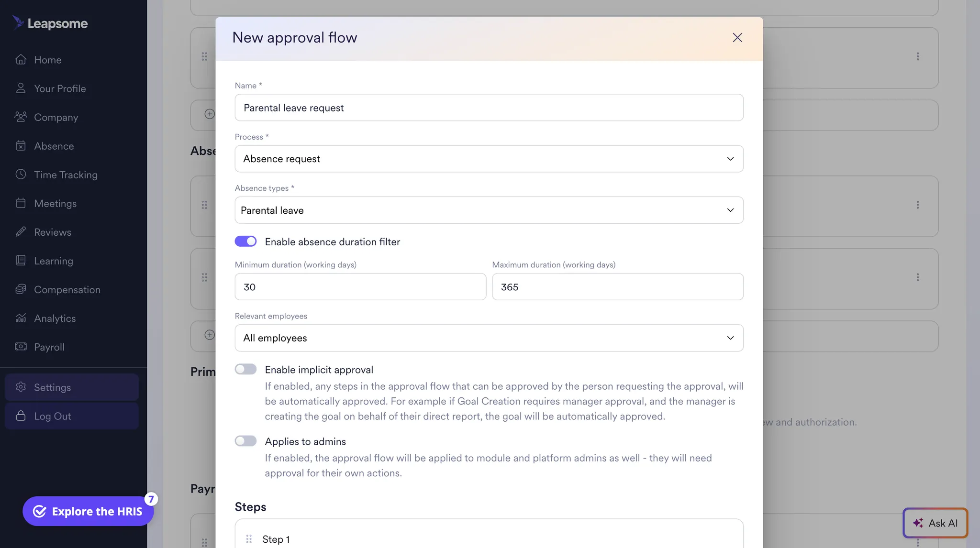Open the Absence section in sidebar
The height and width of the screenshot is (548, 980).
(x=54, y=146)
